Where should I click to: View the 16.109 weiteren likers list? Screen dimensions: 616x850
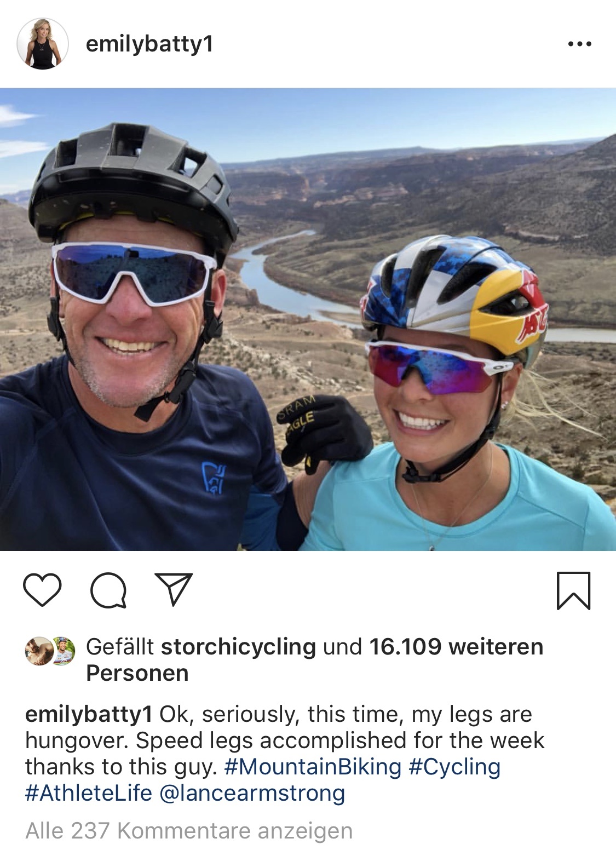(x=456, y=647)
